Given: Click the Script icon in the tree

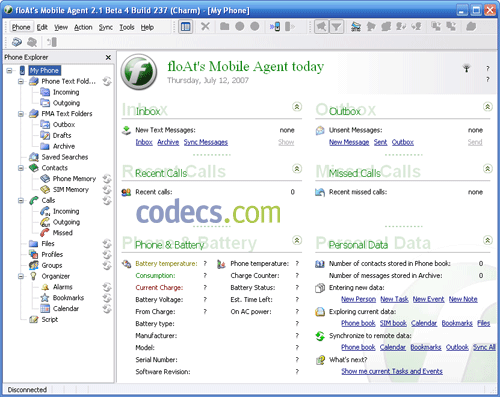Looking at the screenshot, I should [x=34, y=319].
